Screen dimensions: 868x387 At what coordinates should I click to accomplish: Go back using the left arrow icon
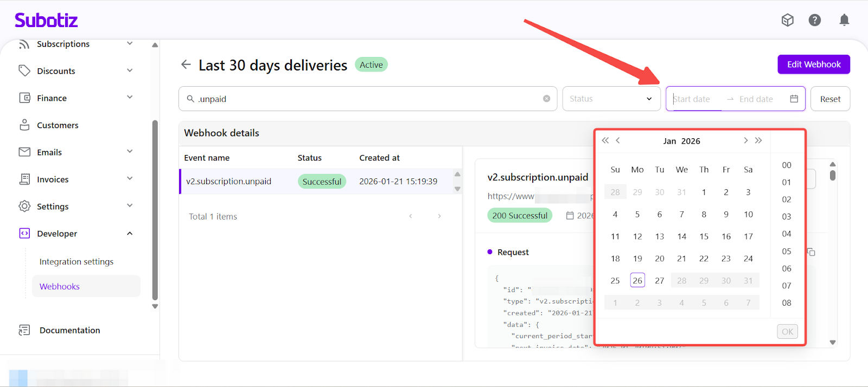(186, 64)
